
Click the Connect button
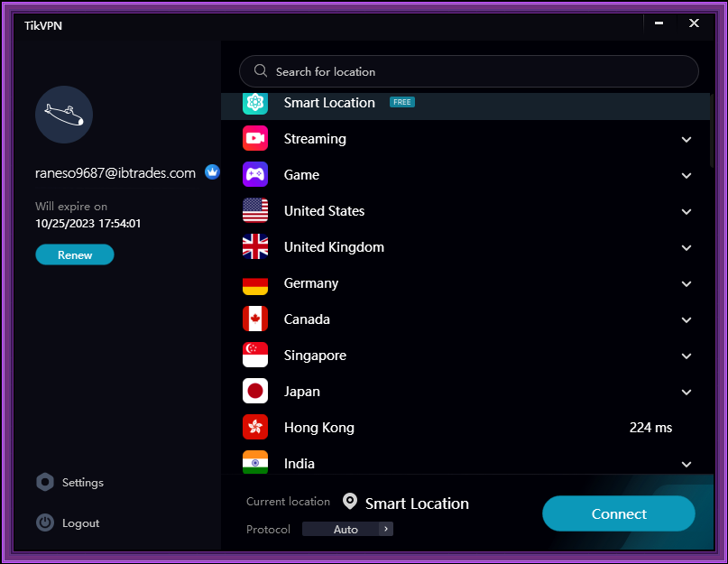pyautogui.click(x=619, y=513)
